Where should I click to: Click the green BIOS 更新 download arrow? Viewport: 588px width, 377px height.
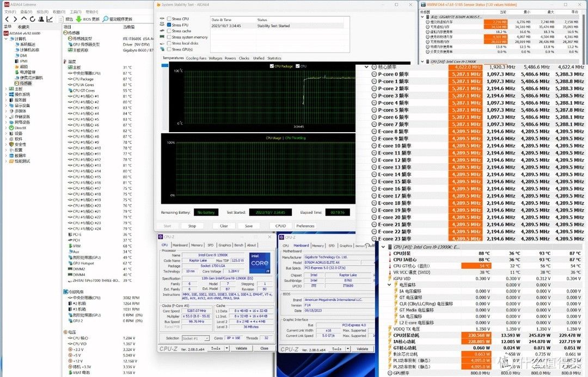pos(78,18)
